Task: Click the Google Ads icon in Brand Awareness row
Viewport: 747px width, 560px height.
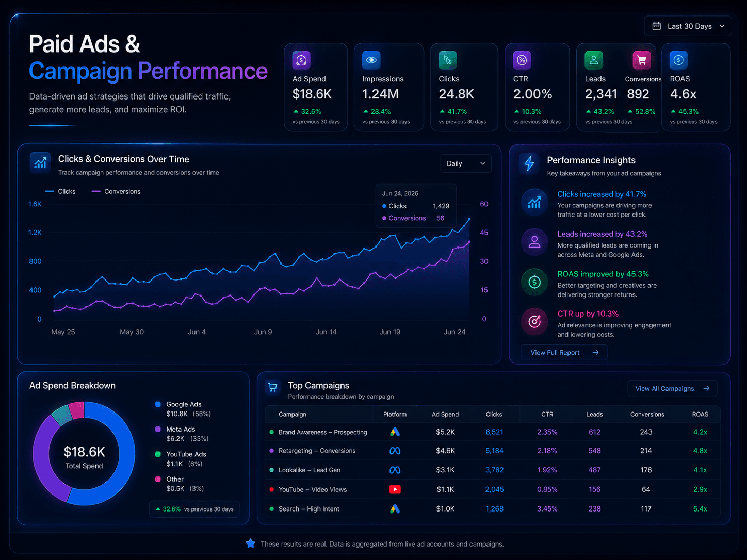Action: 395,432
